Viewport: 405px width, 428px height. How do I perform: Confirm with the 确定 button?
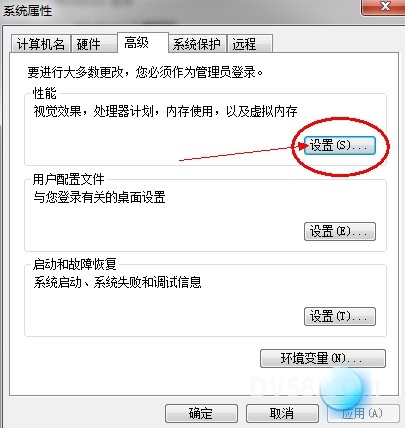(x=201, y=414)
